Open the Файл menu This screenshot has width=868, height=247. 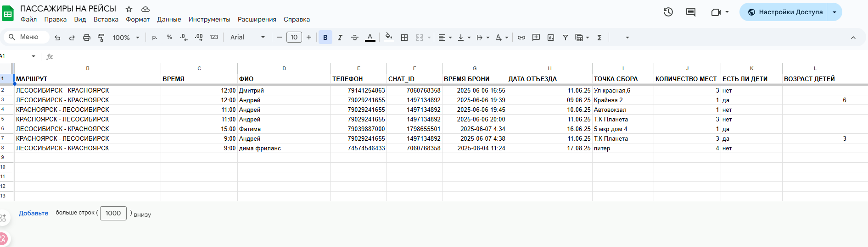click(28, 19)
